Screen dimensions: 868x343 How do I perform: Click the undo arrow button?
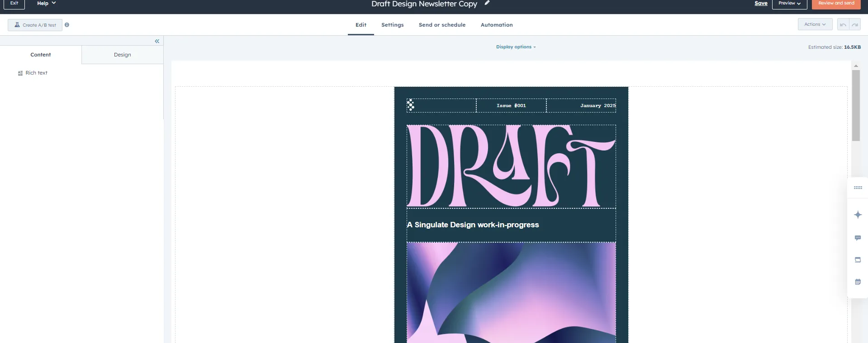[x=843, y=24]
